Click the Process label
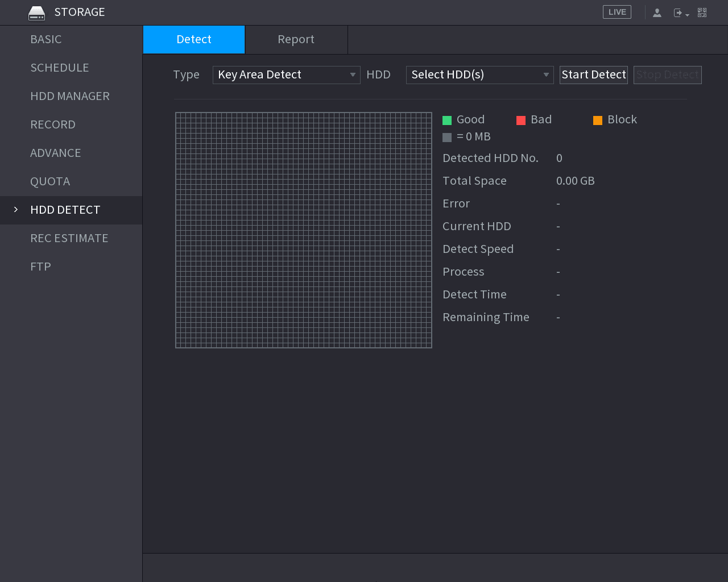The width and height of the screenshot is (728, 582). pyautogui.click(x=463, y=272)
